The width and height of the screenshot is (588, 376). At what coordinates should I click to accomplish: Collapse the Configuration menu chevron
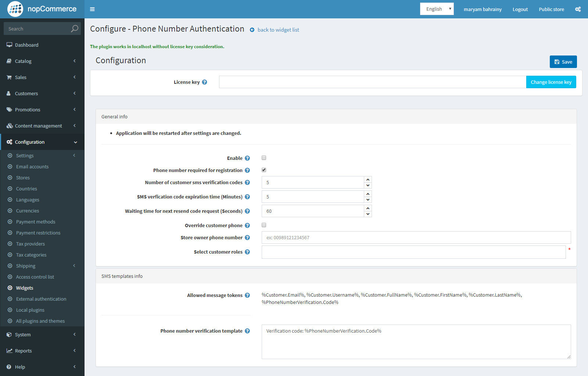pos(75,142)
